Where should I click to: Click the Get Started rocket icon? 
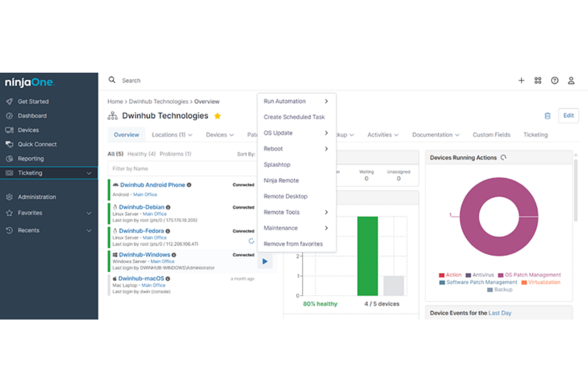[10, 101]
